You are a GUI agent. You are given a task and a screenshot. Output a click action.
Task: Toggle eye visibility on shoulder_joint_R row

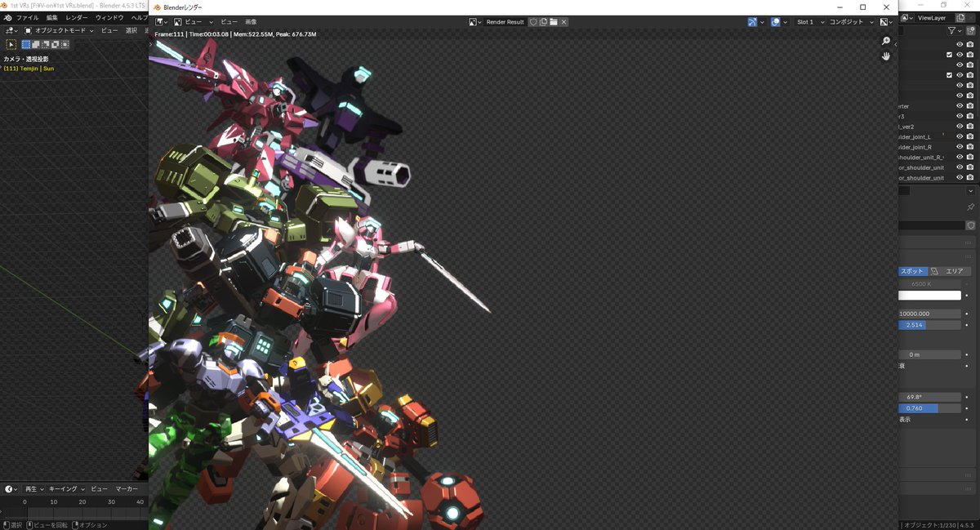pos(960,147)
